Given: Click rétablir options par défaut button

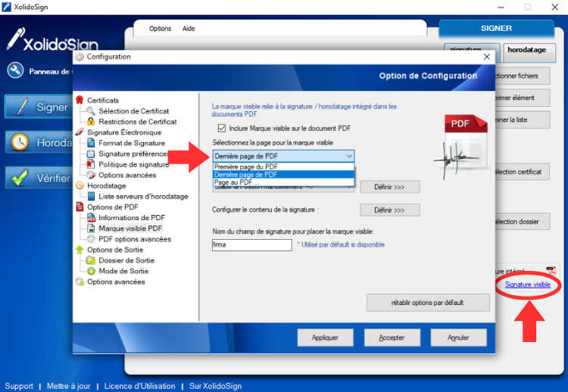Looking at the screenshot, I should [x=428, y=303].
